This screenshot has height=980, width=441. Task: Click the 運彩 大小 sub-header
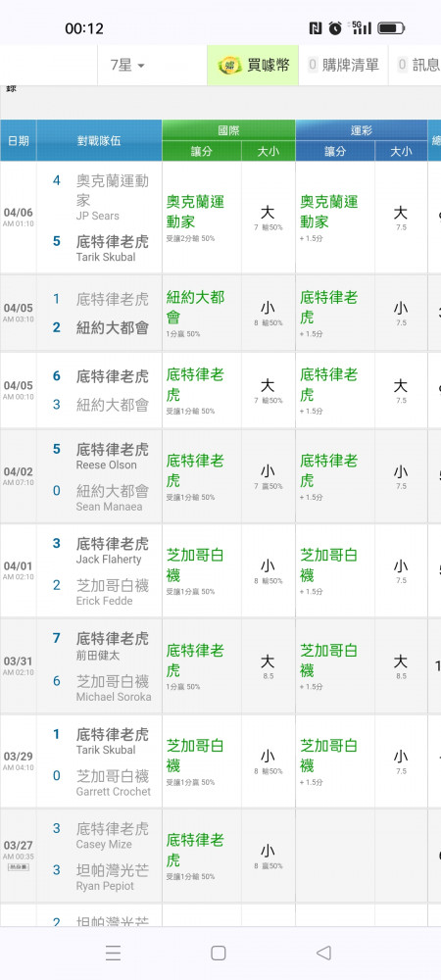point(401,151)
